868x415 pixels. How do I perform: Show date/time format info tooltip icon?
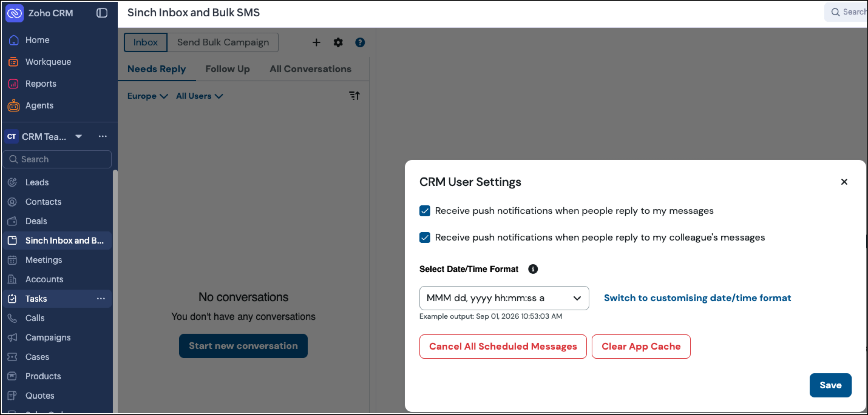[x=533, y=269]
